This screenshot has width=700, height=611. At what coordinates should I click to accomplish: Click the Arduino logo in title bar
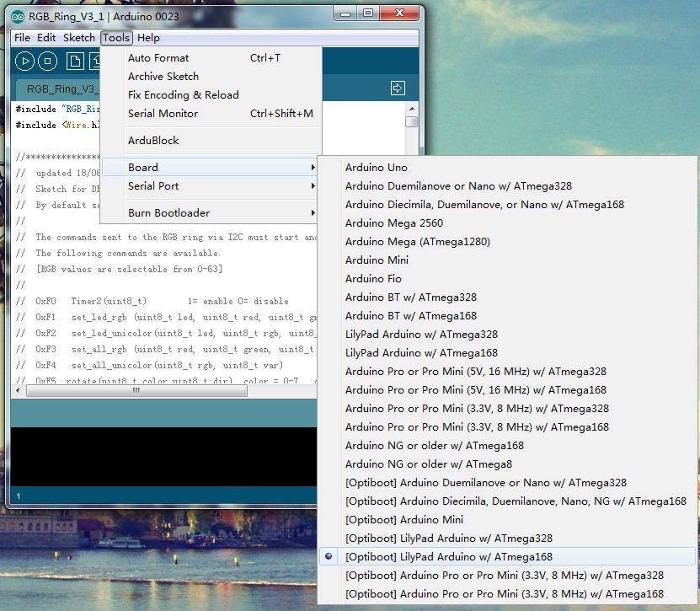[18, 17]
